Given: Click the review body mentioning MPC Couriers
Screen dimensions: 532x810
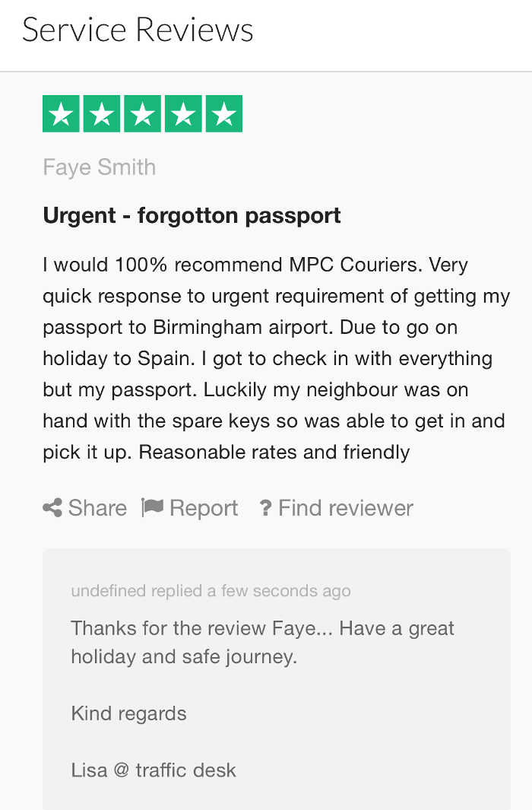Looking at the screenshot, I should (x=255, y=265).
